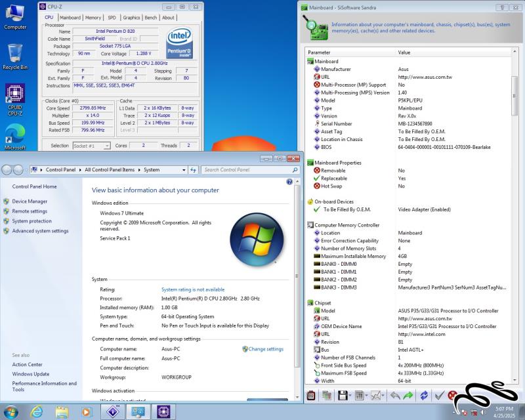Click Sandra's chart graph toolbar icon
Screen dimensions: 525x420
pyautogui.click(x=375, y=396)
